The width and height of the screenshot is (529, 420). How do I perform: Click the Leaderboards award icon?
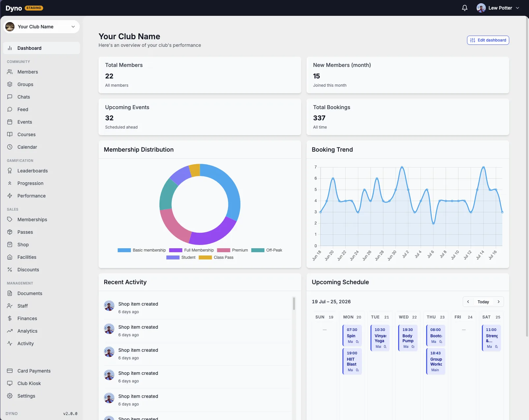click(10, 171)
